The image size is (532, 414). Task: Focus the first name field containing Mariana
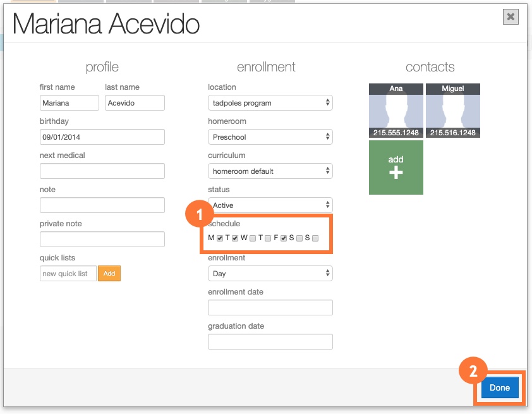69,103
